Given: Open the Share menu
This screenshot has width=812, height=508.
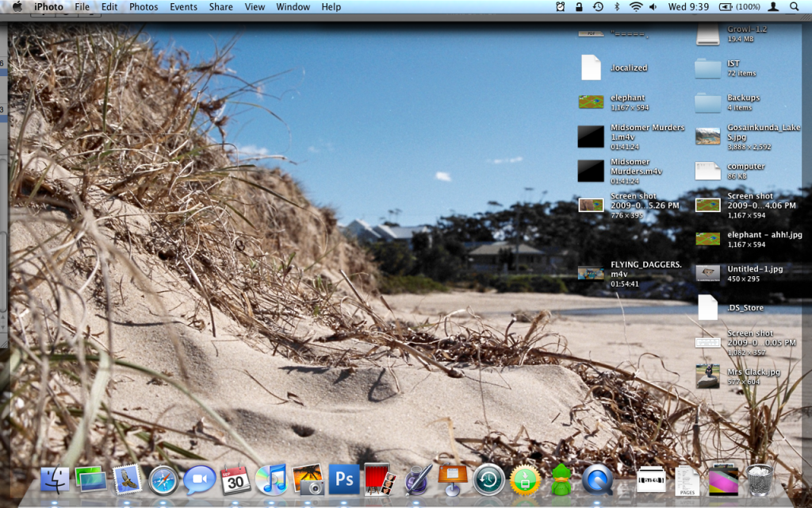Looking at the screenshot, I should click(220, 6).
